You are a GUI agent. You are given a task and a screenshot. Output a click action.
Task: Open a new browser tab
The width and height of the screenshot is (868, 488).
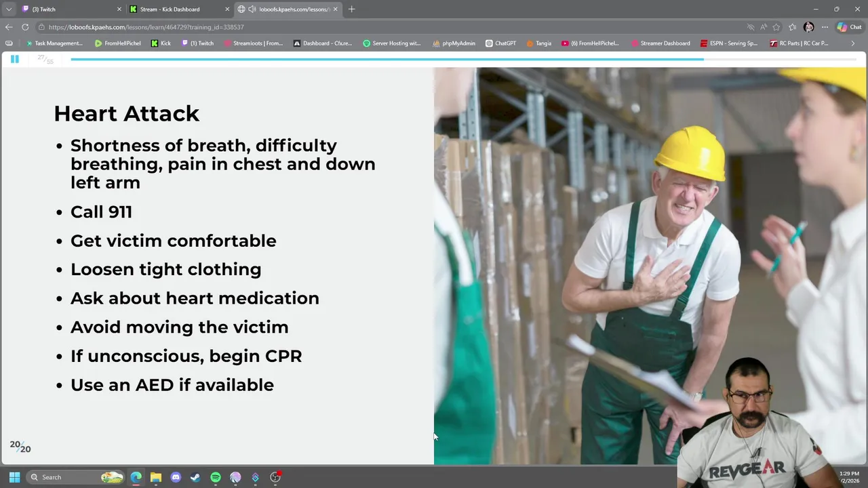point(351,9)
